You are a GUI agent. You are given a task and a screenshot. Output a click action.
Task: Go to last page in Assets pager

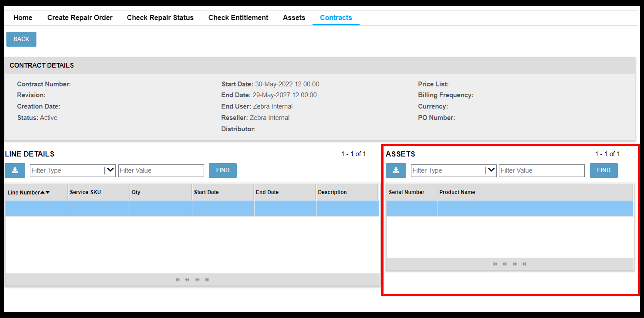pos(524,264)
